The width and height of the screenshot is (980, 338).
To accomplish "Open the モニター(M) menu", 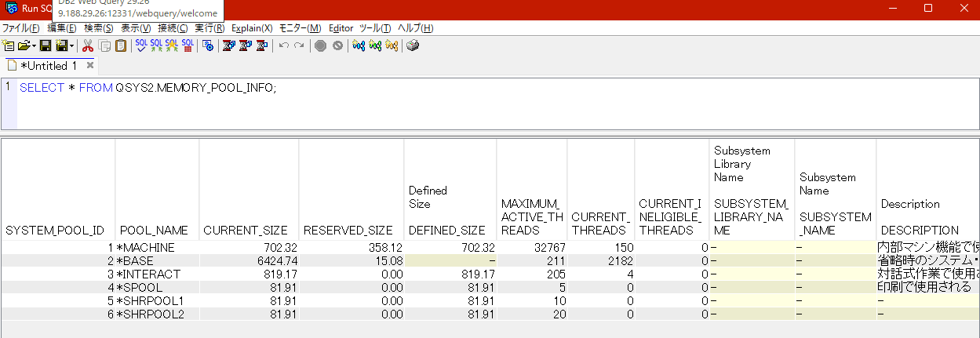I will (301, 28).
